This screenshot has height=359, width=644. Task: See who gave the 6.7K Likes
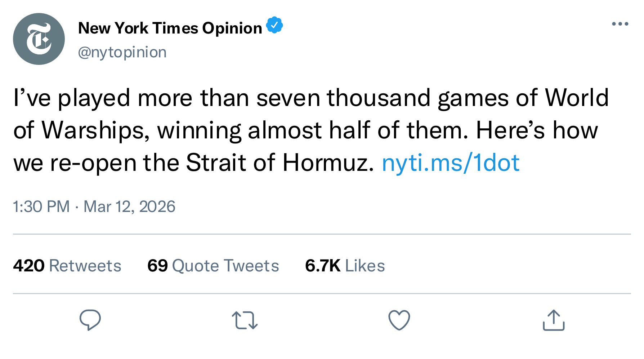[345, 266]
